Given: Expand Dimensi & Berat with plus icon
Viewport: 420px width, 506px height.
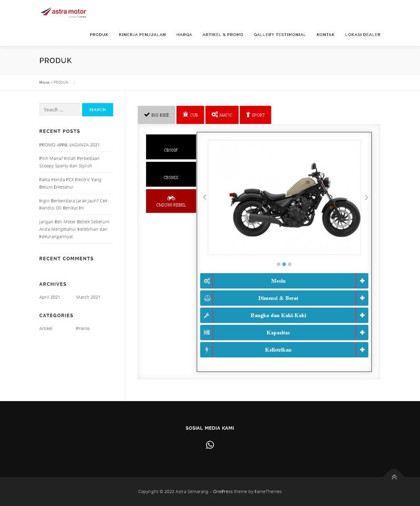Looking at the screenshot, I should [x=362, y=298].
